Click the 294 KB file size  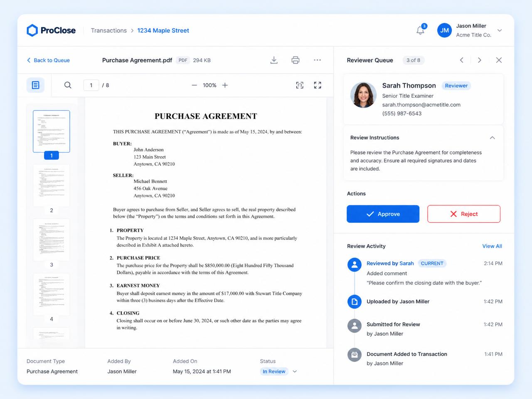click(202, 60)
